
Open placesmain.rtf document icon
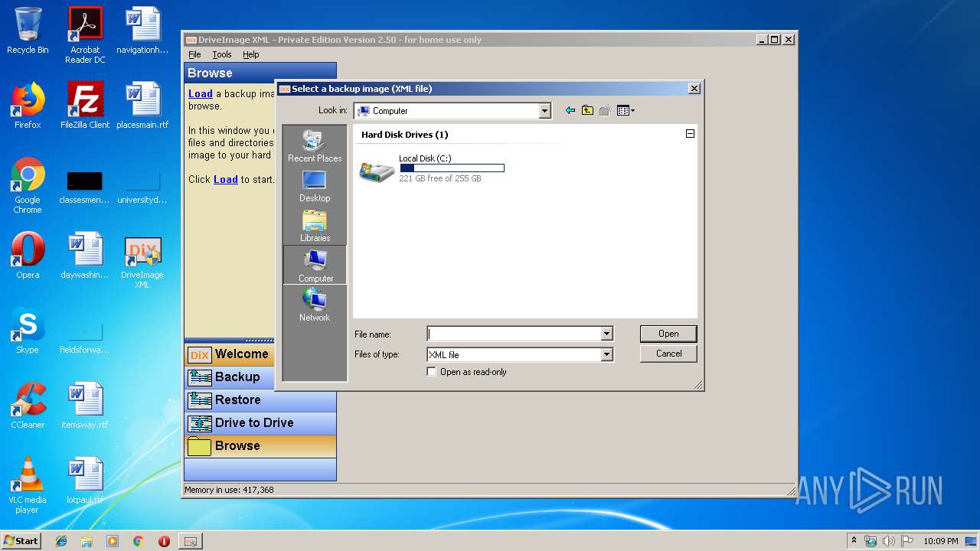(x=142, y=106)
